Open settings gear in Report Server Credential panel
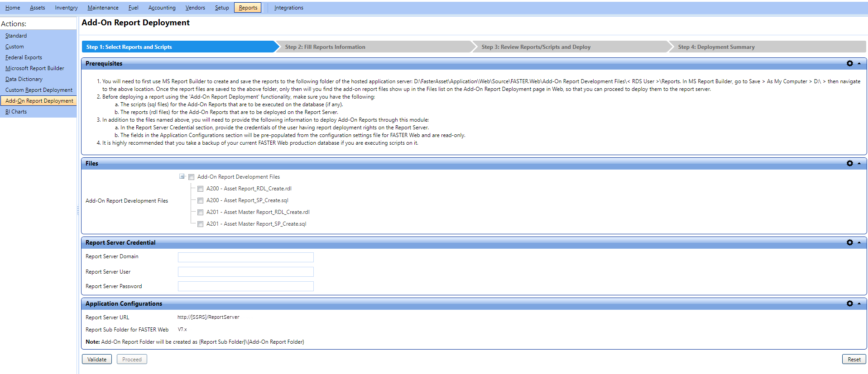This screenshot has width=868, height=374. (x=849, y=243)
